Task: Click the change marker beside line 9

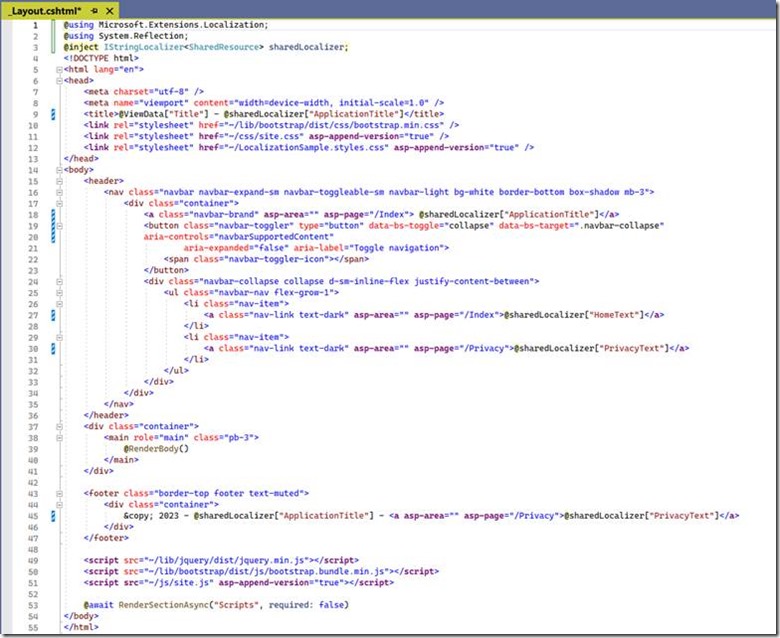Action: [53, 114]
